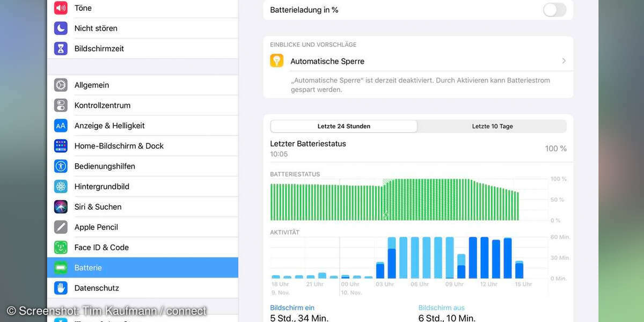The width and height of the screenshot is (644, 322).
Task: Tap the Aktivität bar above 03 Uhr
Action: (x=380, y=270)
